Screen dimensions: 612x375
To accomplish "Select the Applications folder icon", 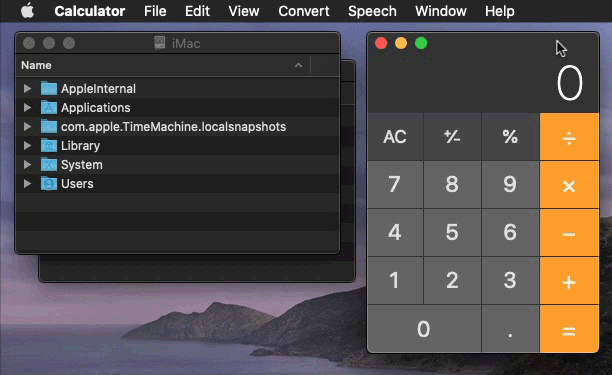I will (x=49, y=107).
